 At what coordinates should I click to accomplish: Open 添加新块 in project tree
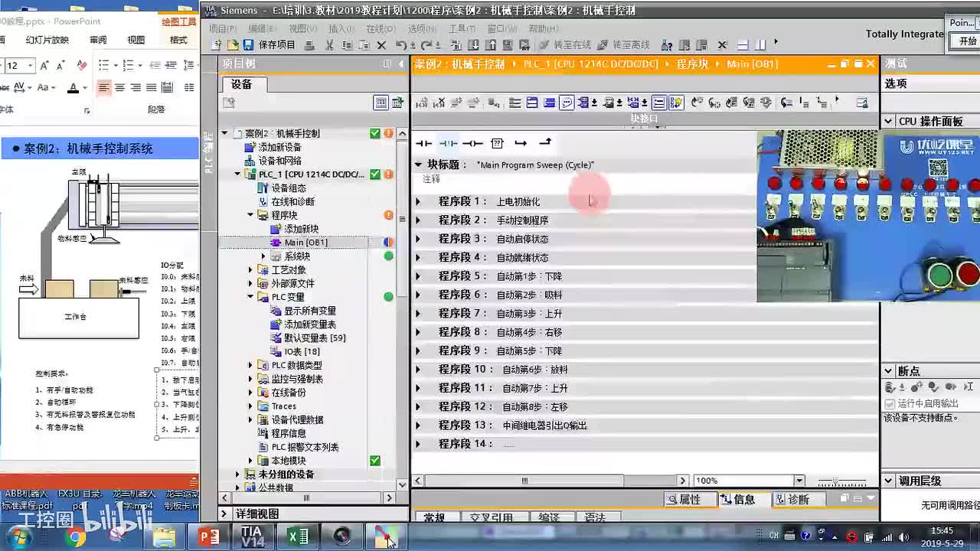301,229
